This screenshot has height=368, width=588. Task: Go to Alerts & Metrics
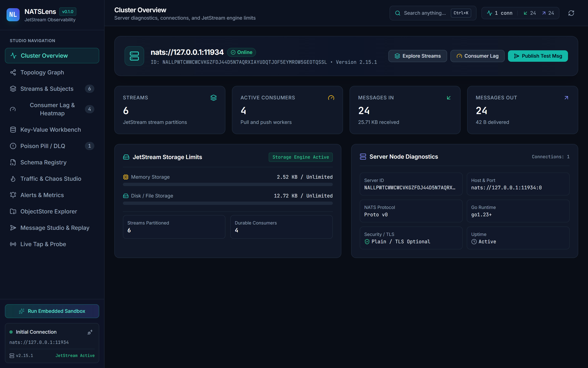click(x=52, y=195)
